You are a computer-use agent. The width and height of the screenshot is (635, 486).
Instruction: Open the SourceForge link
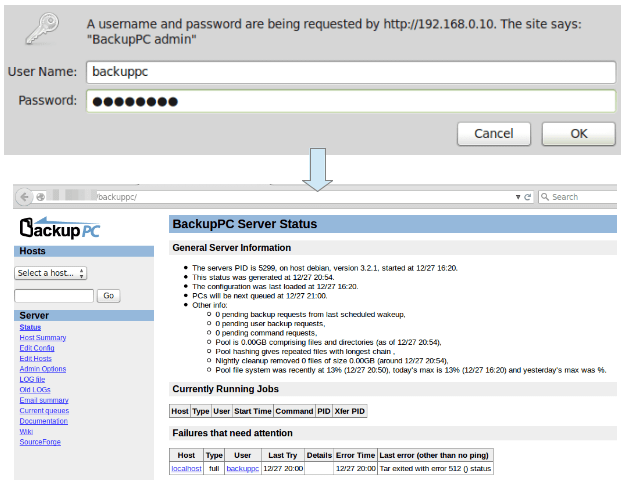click(x=40, y=442)
